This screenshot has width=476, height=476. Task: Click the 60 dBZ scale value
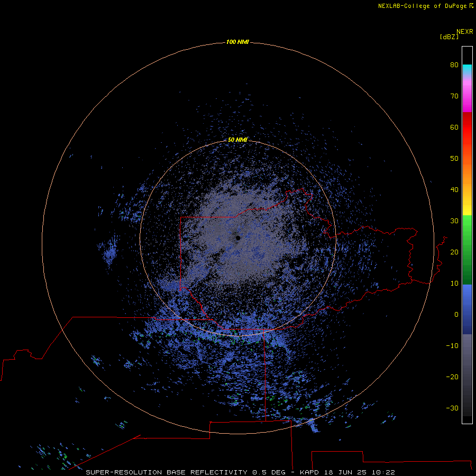[454, 127]
